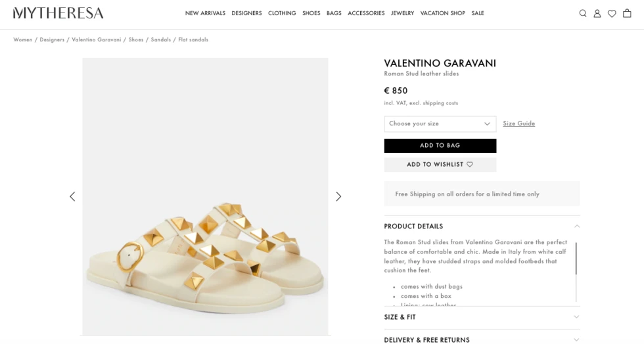Show the previous product image
The height and width of the screenshot is (344, 644).
click(72, 196)
